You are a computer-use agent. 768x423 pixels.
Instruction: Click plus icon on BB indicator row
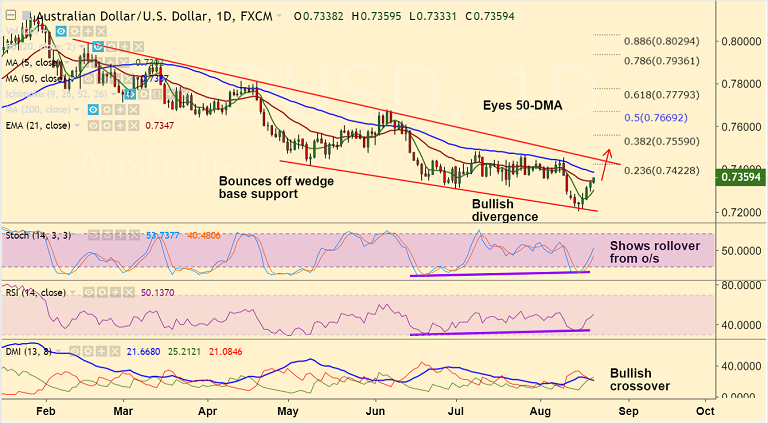tap(124, 47)
